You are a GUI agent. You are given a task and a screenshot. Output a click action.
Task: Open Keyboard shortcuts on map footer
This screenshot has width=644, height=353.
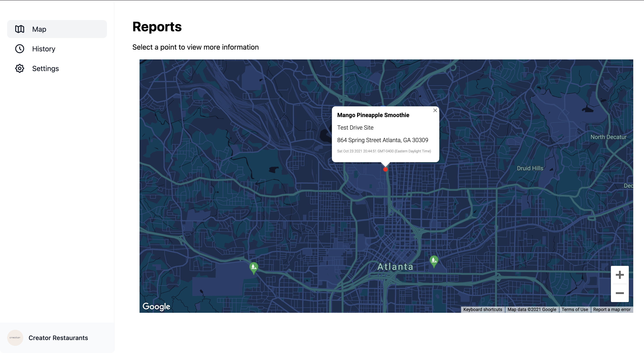point(483,309)
